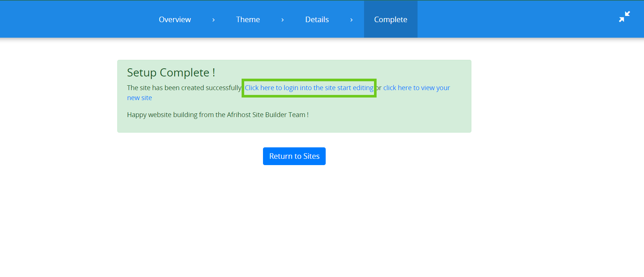Image resolution: width=644 pixels, height=277 pixels.
Task: Select the active Complete step
Action: (391, 20)
